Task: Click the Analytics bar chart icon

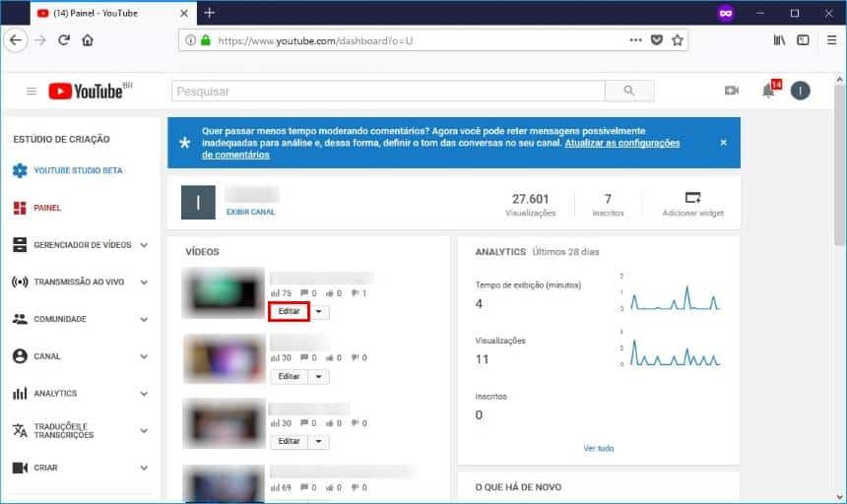Action: coord(20,394)
